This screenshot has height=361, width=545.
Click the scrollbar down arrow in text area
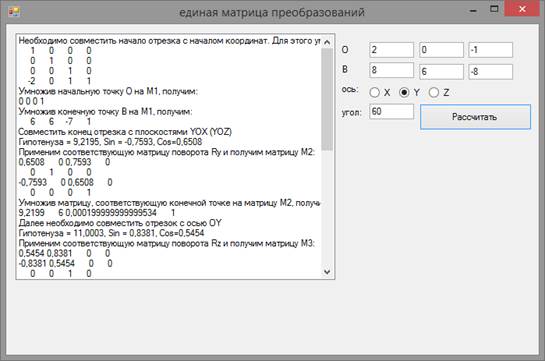[327, 272]
